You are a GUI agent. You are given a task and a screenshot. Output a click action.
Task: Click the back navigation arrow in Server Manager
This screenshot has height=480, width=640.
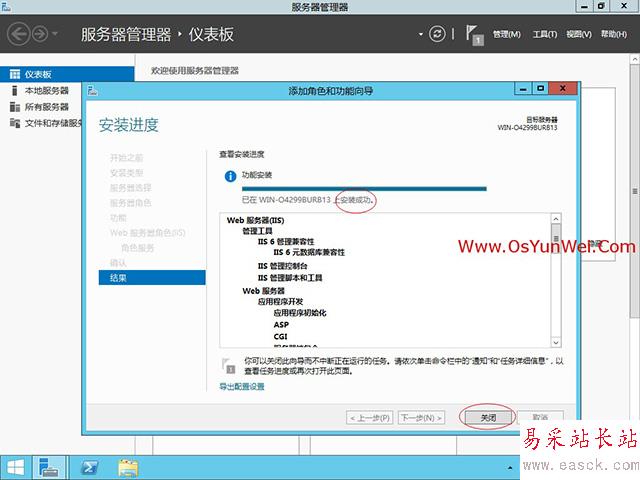19,34
